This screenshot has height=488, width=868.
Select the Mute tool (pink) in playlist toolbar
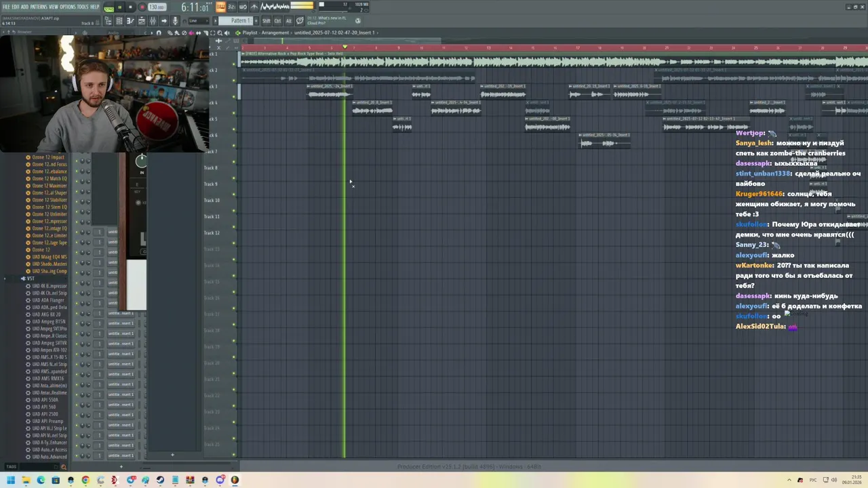coord(191,33)
